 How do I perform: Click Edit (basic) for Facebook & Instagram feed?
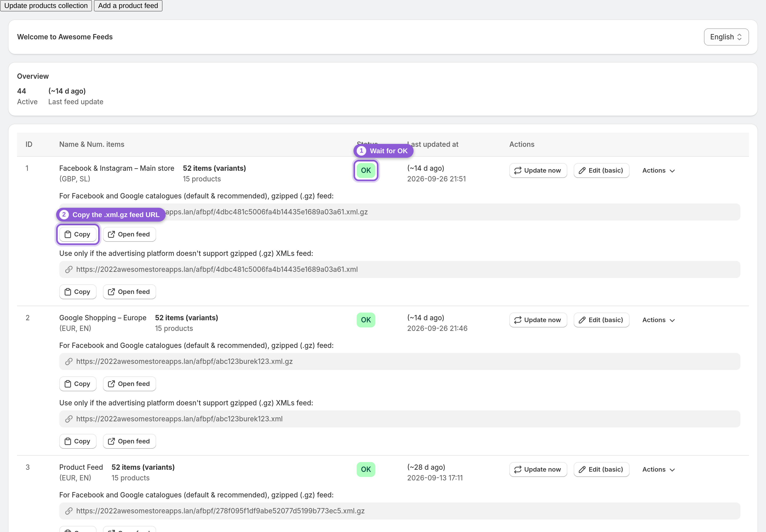tap(601, 170)
